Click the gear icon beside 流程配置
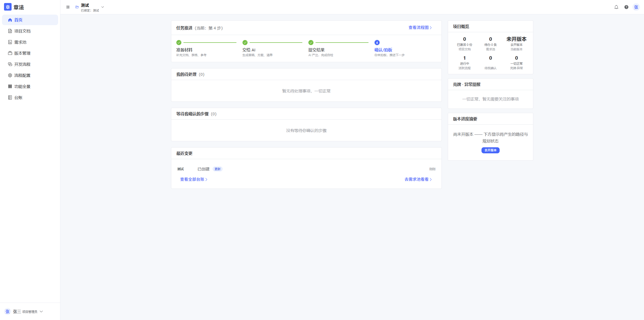Screen dimensions: 644x320 pos(10,75)
